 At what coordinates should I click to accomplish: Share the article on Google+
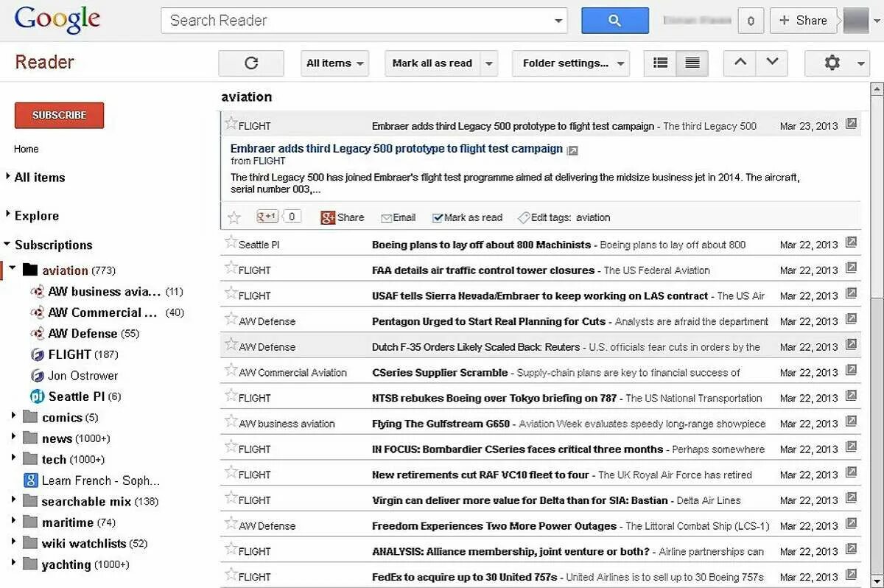(x=343, y=217)
